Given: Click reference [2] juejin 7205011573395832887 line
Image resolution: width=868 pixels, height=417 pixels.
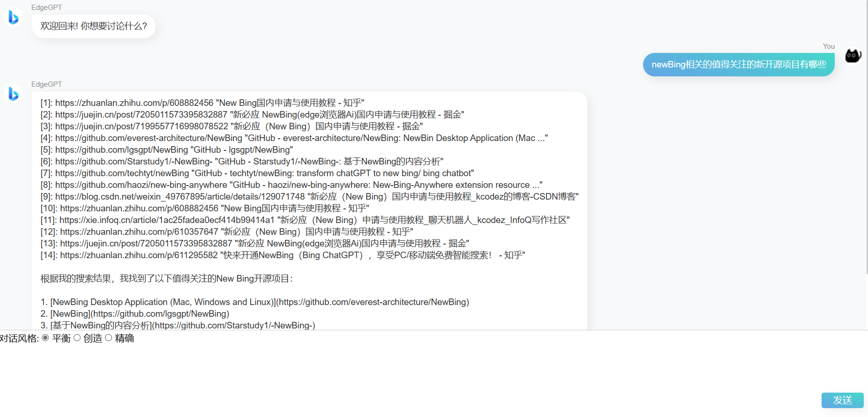Looking at the screenshot, I should (x=252, y=114).
